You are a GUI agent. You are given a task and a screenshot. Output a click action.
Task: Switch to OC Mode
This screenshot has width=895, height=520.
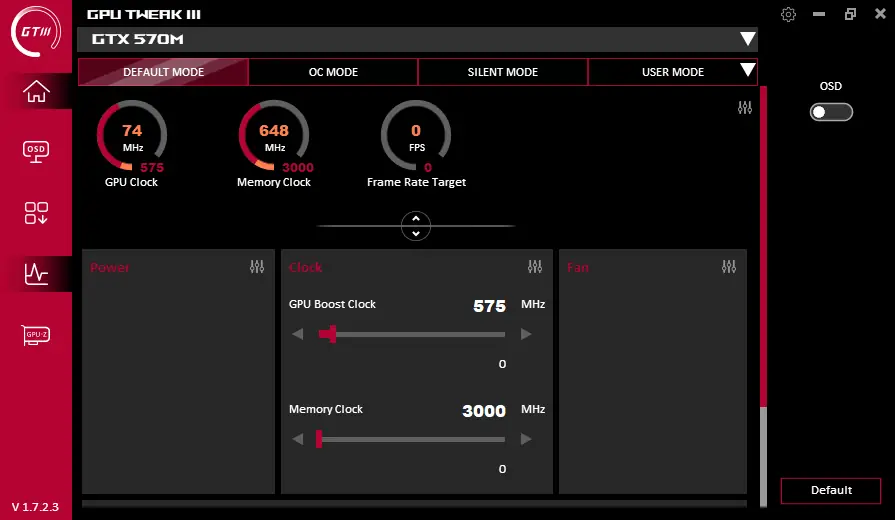[x=333, y=72]
